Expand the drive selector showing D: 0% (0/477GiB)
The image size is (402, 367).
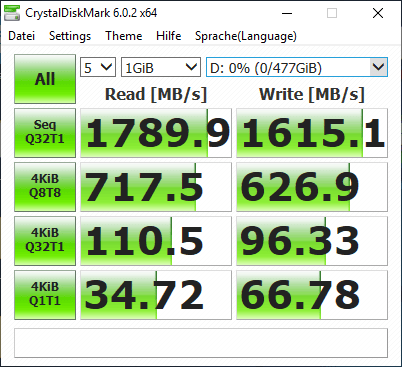point(297,67)
